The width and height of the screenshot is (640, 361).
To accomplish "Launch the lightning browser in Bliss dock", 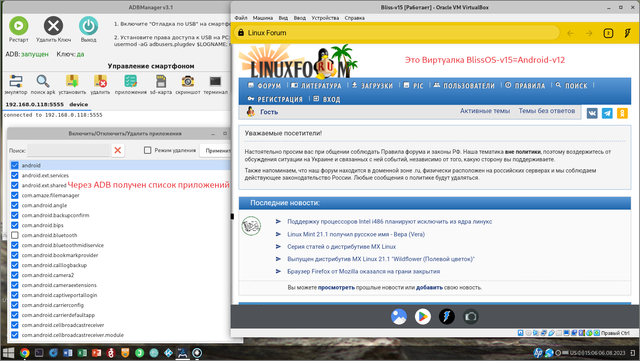I will (447, 316).
